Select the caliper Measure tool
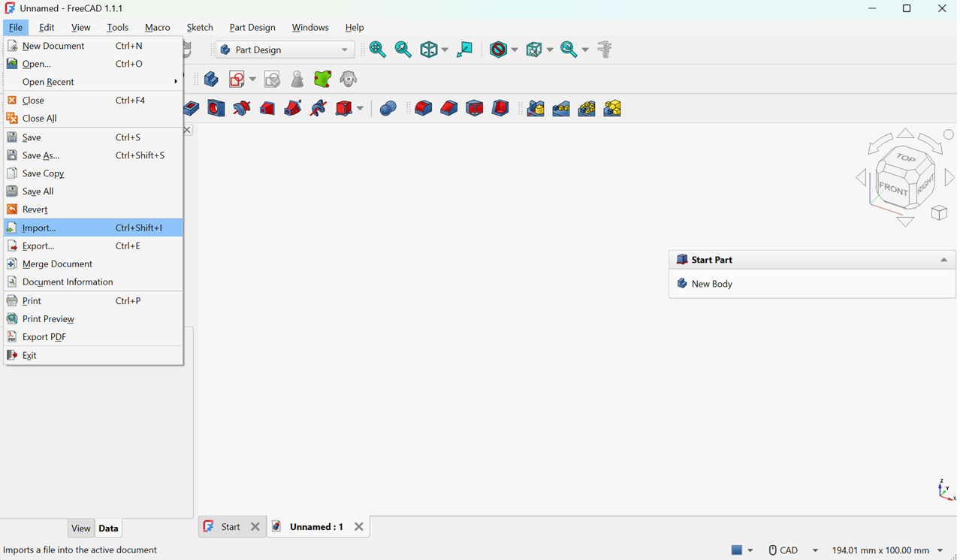Viewport: 960px width, 560px height. click(x=605, y=50)
